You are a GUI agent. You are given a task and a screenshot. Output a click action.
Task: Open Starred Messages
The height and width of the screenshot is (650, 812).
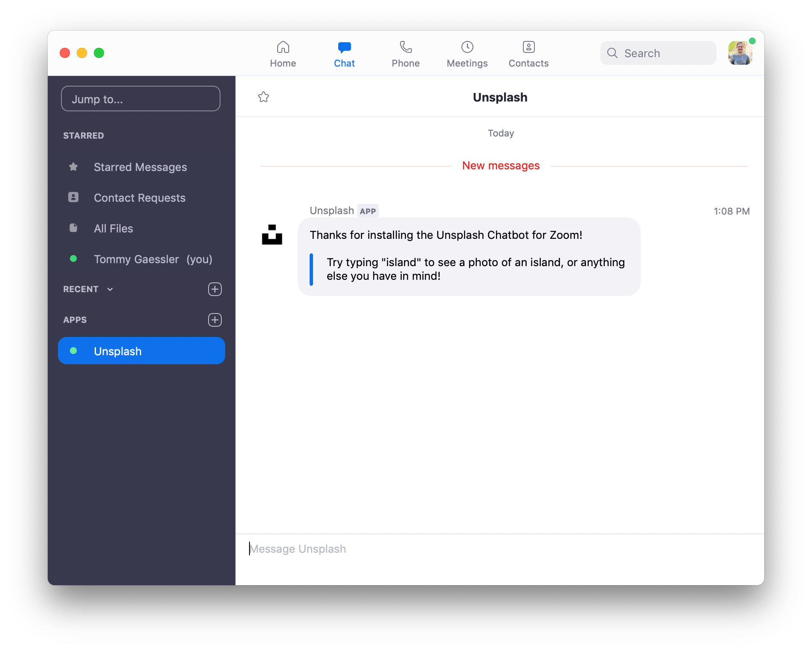point(141,167)
